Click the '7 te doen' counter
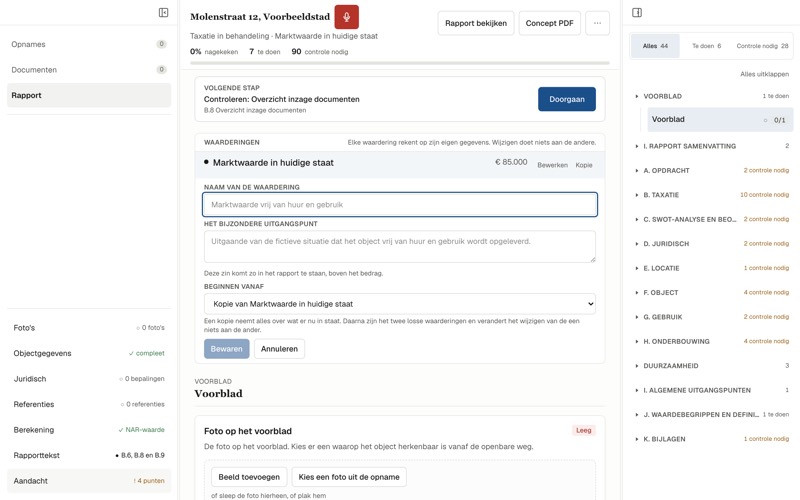The height and width of the screenshot is (500, 800). coord(264,52)
